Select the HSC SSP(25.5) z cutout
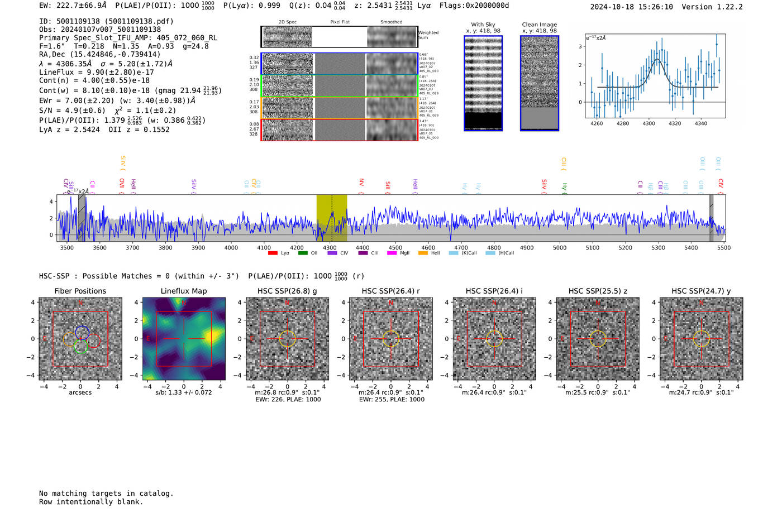The image size is (782, 532). 598,339
